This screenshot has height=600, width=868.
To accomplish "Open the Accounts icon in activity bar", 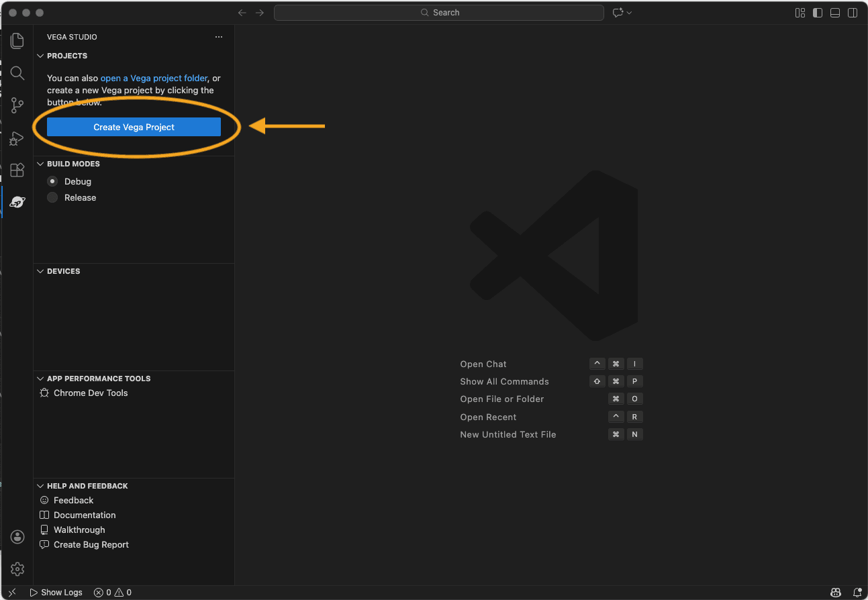I will [17, 537].
